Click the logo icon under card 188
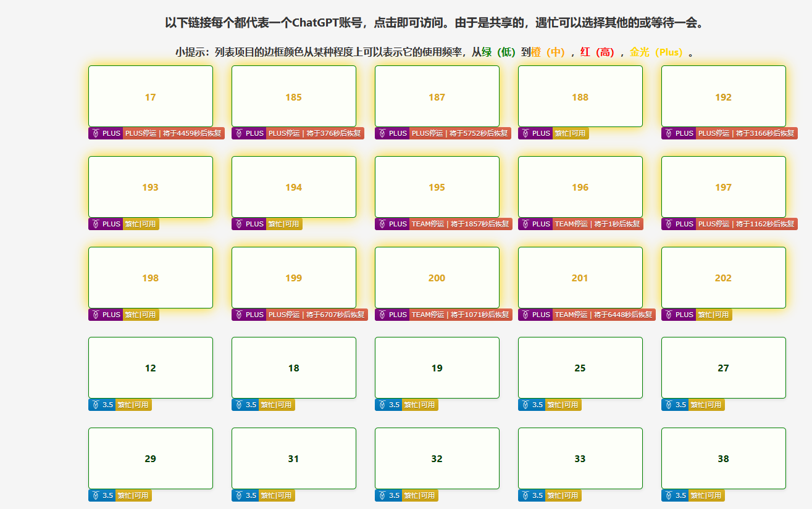 coord(525,133)
